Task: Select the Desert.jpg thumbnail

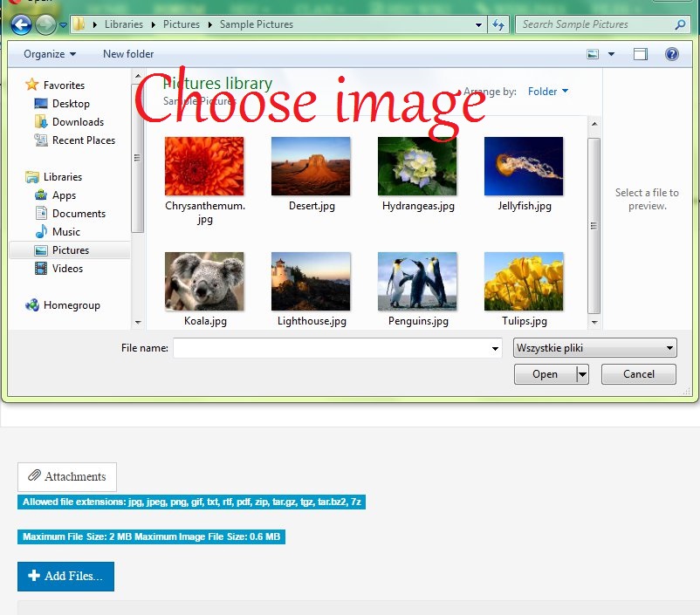Action: 311,166
